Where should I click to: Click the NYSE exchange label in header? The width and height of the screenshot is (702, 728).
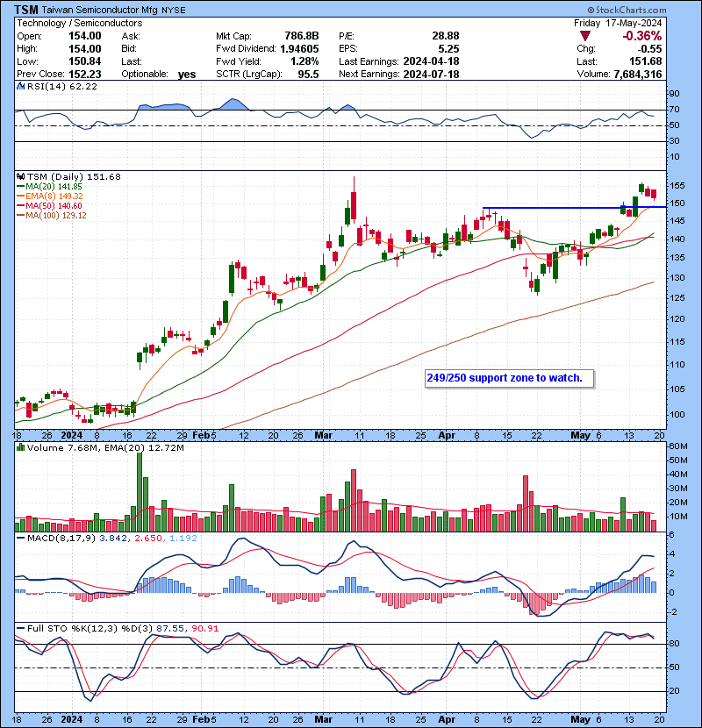pyautogui.click(x=173, y=11)
